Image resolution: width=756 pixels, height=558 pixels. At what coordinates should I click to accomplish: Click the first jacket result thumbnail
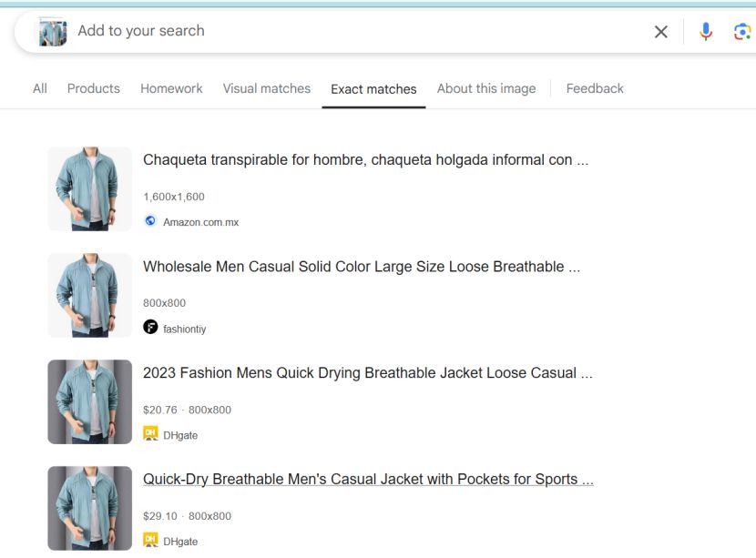[89, 188]
